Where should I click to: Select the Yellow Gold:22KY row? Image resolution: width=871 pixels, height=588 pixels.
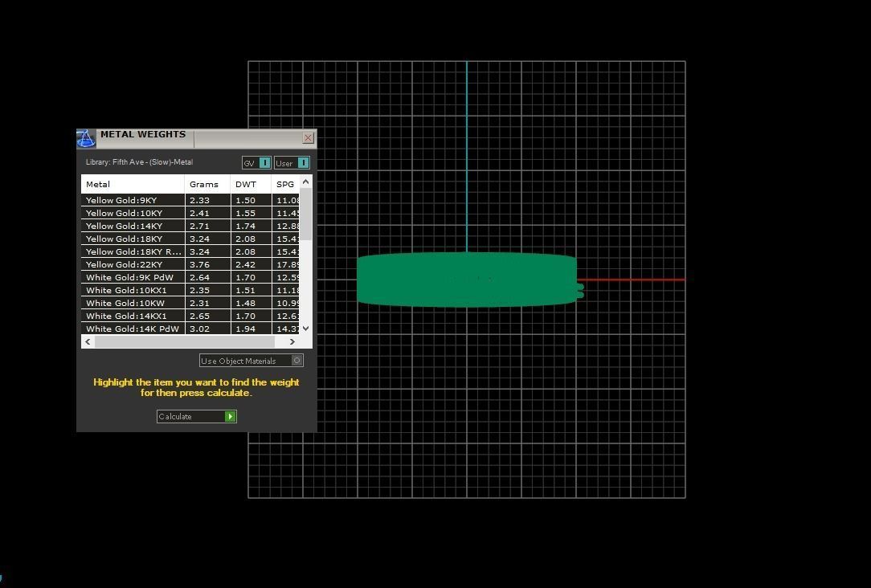pyautogui.click(x=190, y=264)
